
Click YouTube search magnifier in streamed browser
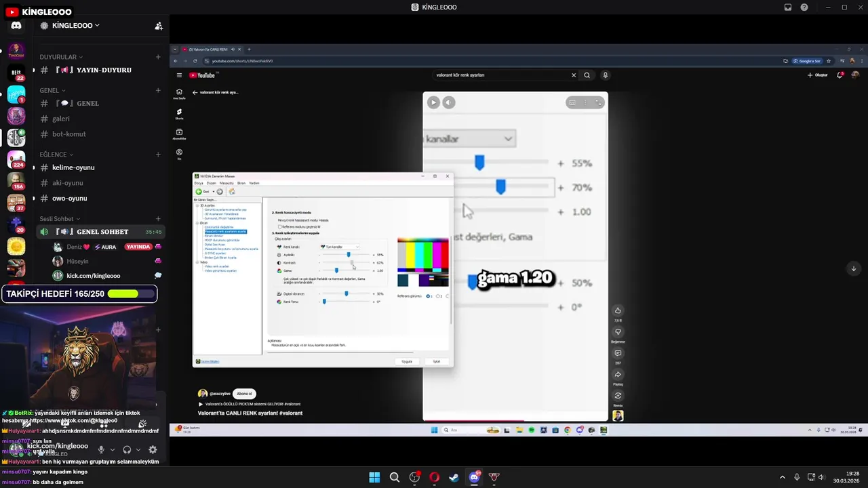coord(587,75)
